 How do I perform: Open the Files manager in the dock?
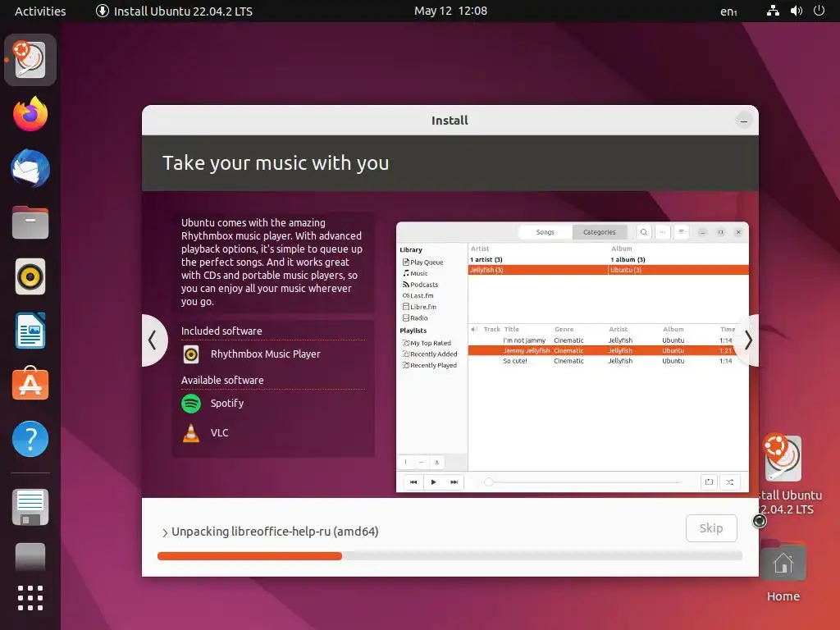(30, 222)
